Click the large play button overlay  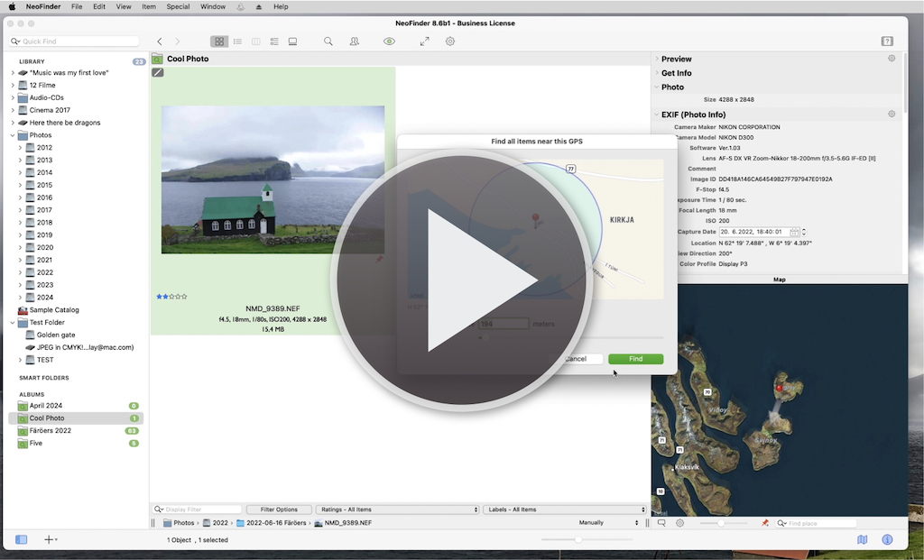coord(463,280)
